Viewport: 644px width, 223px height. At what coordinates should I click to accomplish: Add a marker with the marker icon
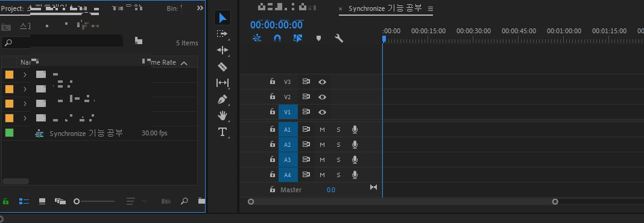pos(318,38)
